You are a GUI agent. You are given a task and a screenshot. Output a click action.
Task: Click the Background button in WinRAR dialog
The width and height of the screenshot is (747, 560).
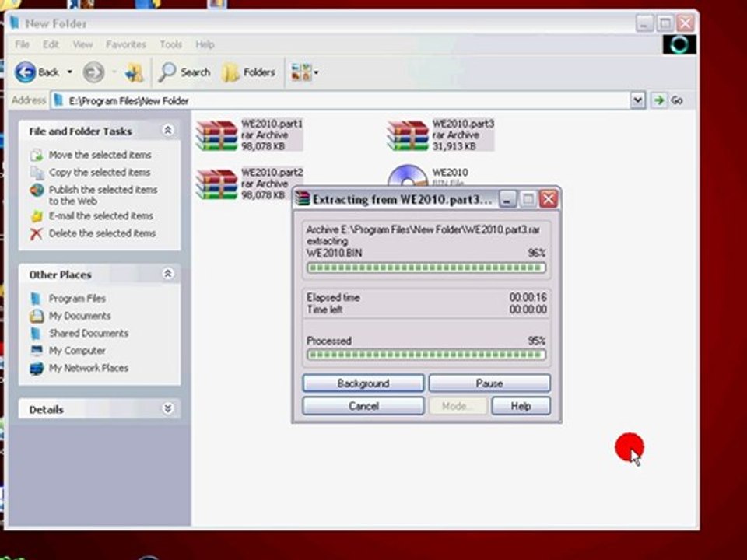point(363,383)
